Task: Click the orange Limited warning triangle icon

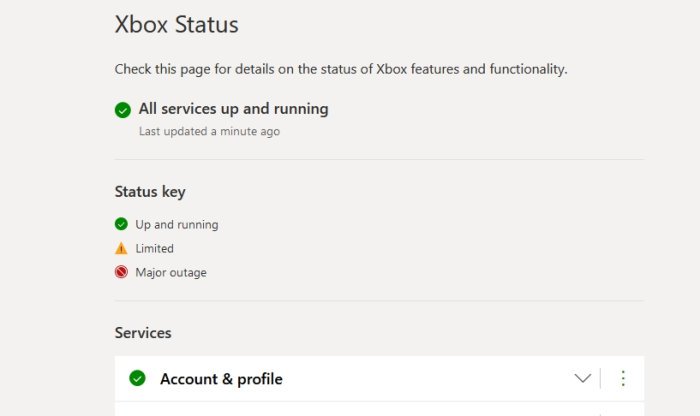Action: [122, 248]
